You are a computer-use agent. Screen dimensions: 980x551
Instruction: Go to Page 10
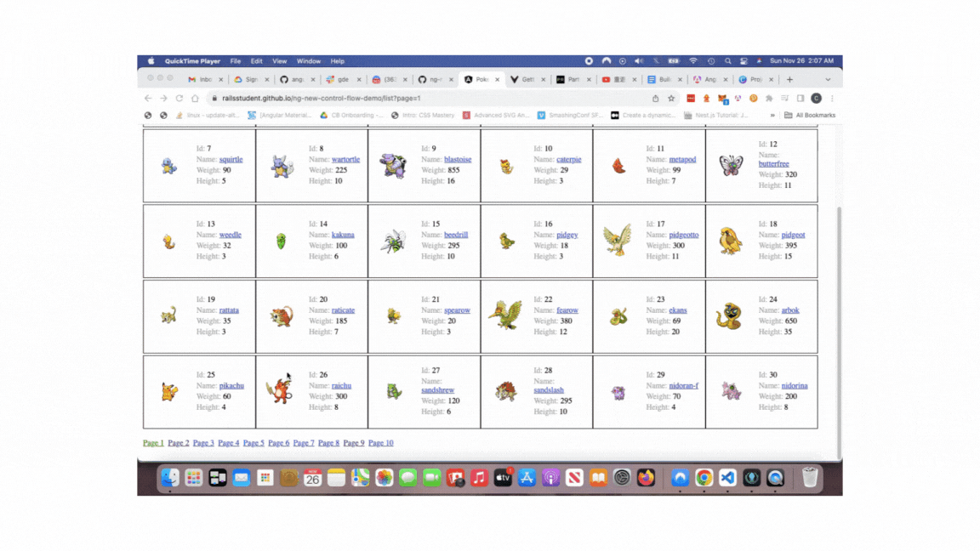[x=380, y=443]
